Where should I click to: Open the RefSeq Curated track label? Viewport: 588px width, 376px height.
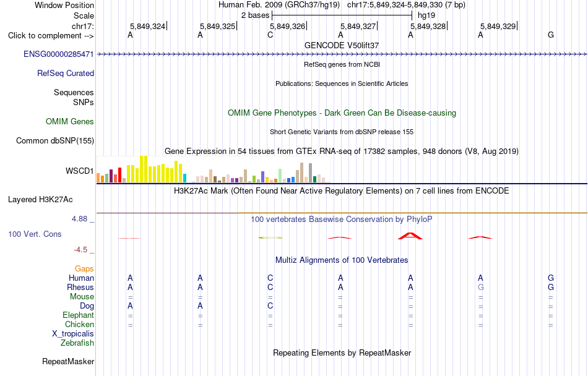point(66,74)
